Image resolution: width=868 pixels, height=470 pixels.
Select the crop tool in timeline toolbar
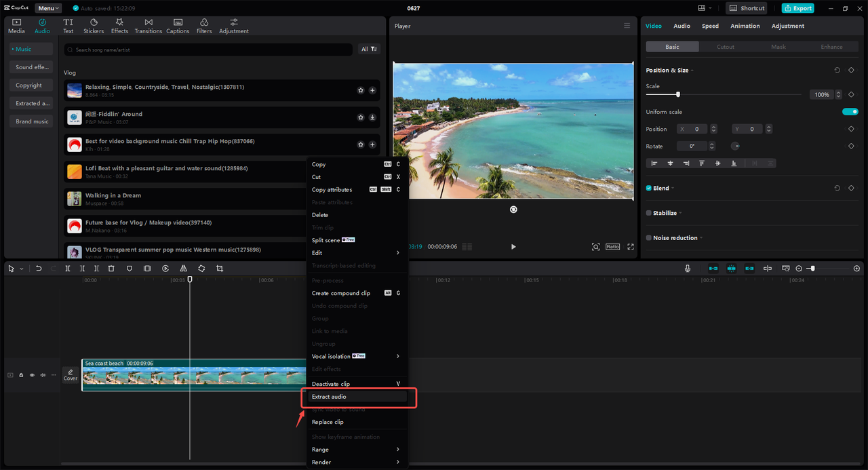[x=219, y=269]
